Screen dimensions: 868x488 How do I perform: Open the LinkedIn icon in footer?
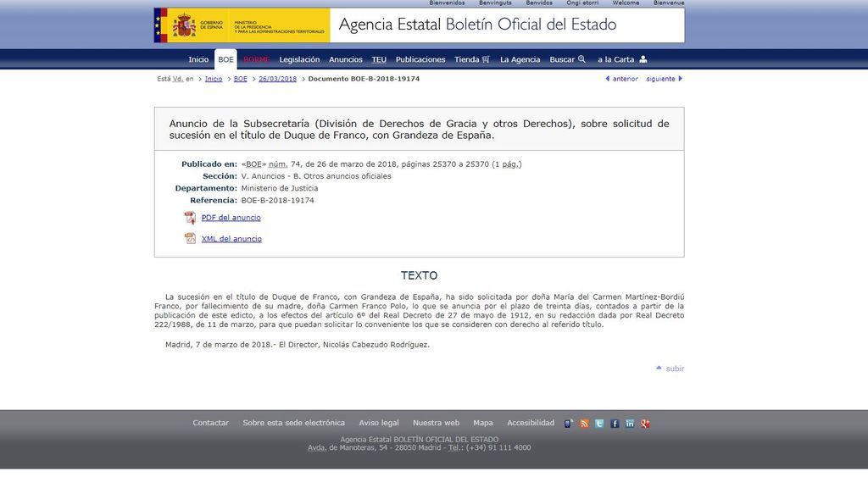[630, 424]
